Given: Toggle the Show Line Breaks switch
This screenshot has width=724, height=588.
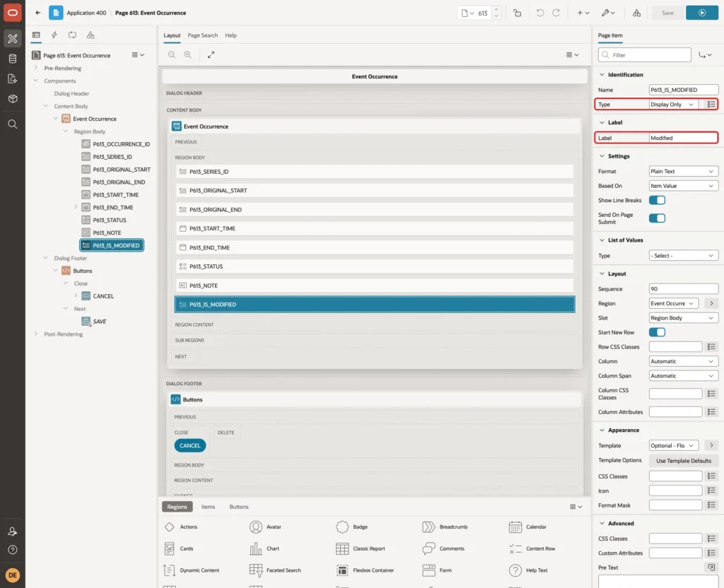Looking at the screenshot, I should coord(657,200).
